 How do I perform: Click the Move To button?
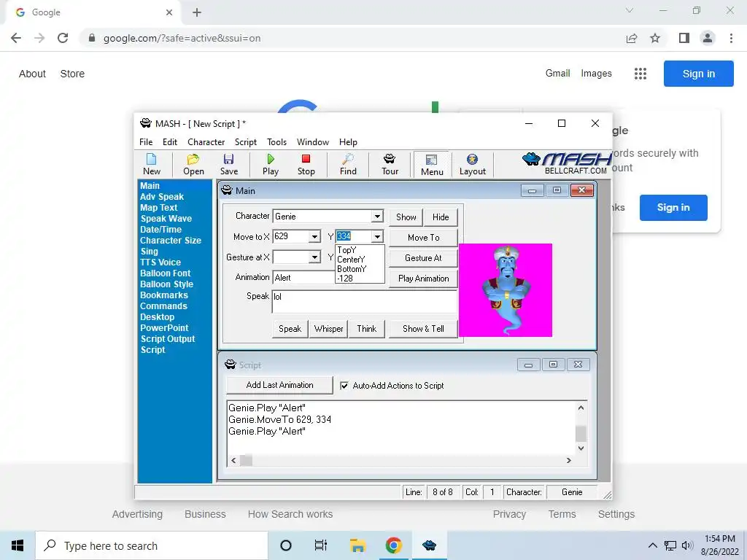pos(424,238)
